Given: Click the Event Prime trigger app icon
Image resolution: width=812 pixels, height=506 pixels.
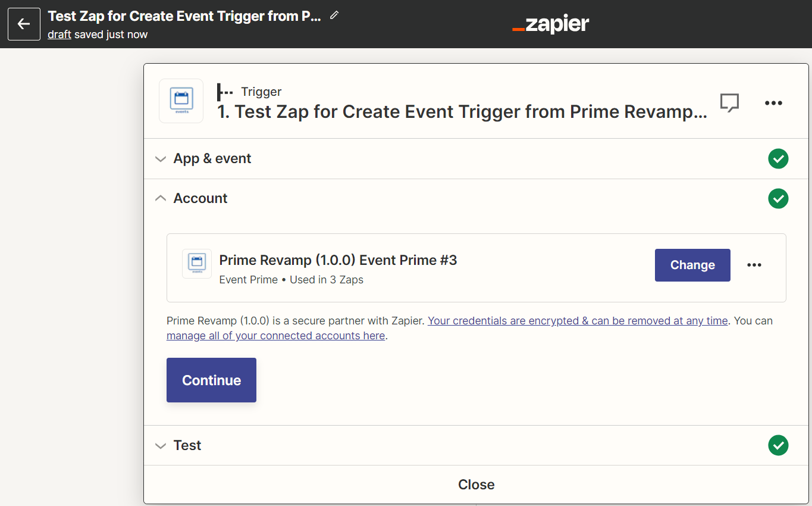Looking at the screenshot, I should (181, 101).
